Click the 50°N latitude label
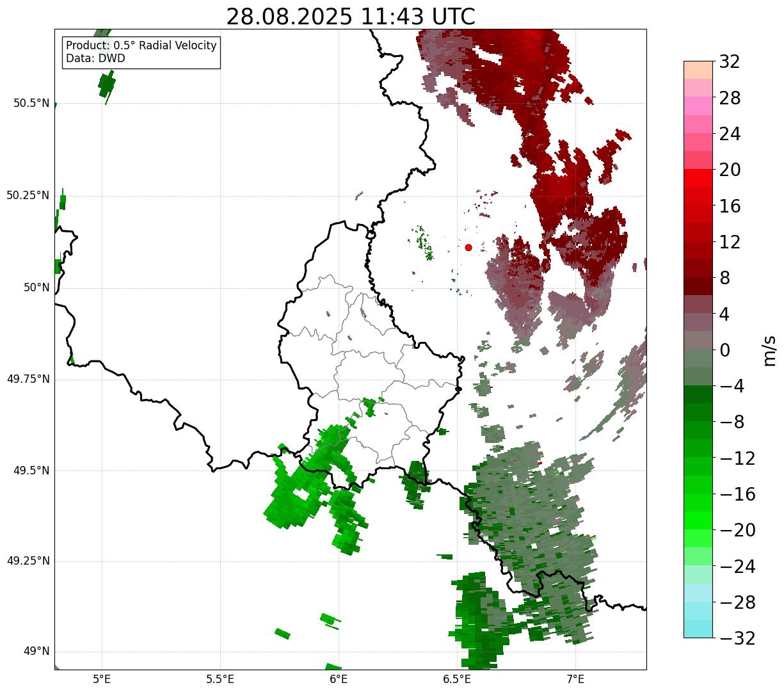 36,287
